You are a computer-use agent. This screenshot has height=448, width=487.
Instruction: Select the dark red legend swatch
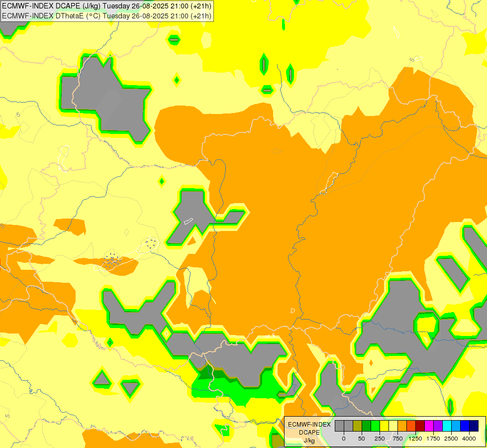point(420,426)
